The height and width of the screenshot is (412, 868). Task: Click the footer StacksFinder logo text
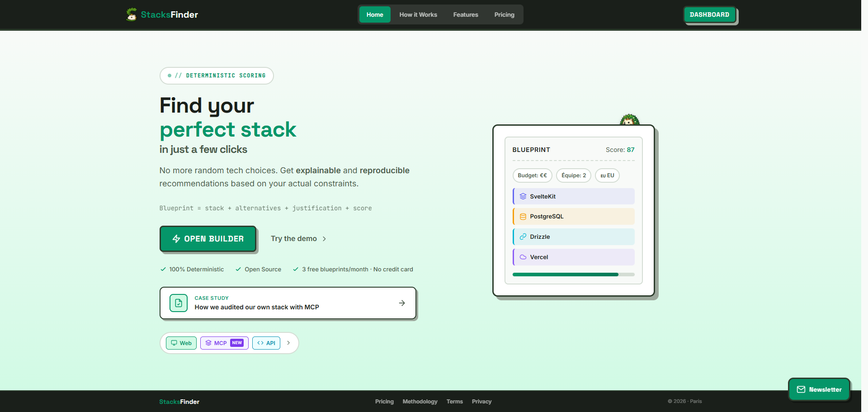pos(179,402)
